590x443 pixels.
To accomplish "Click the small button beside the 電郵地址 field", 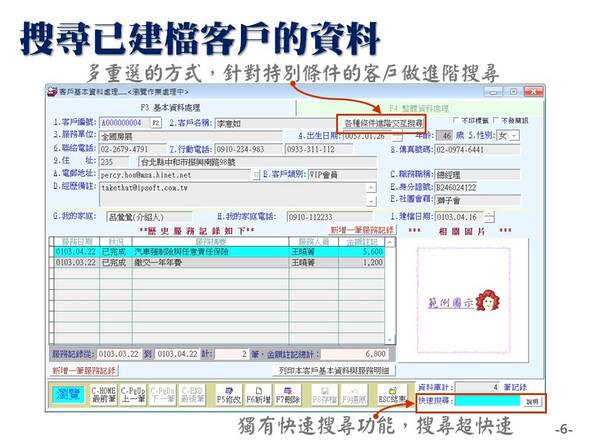I will click(256, 175).
